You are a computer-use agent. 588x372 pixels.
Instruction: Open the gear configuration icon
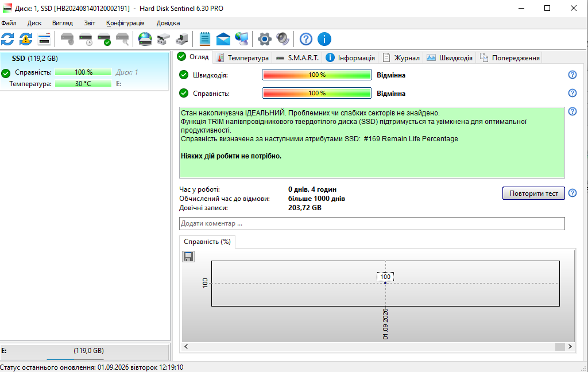coord(264,39)
